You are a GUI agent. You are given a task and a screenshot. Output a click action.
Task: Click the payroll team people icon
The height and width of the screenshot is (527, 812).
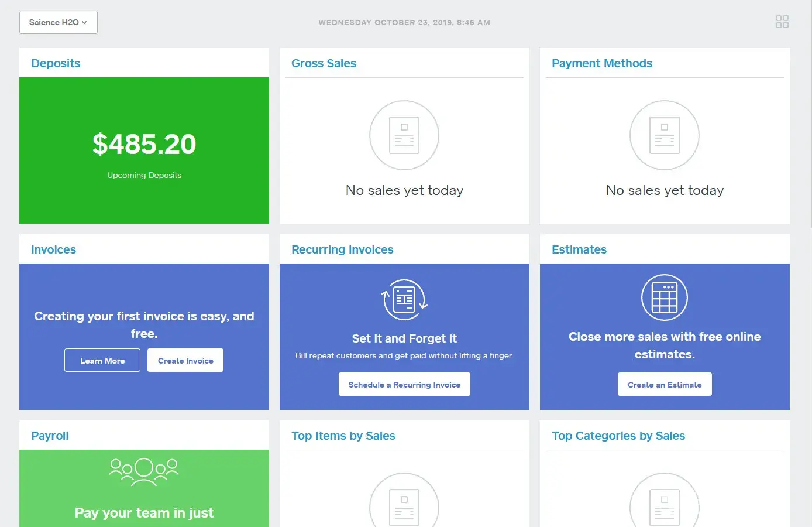[x=144, y=472]
